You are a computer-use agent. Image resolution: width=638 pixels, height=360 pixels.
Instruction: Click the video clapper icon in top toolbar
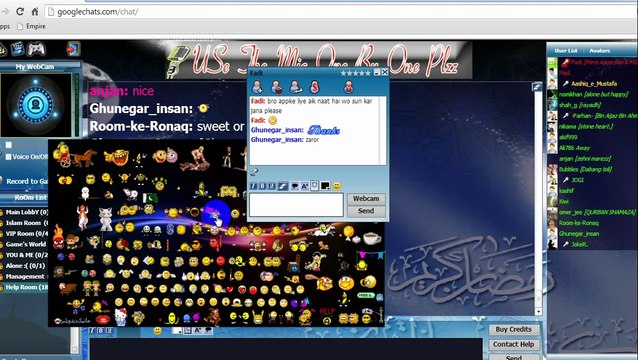[17, 49]
